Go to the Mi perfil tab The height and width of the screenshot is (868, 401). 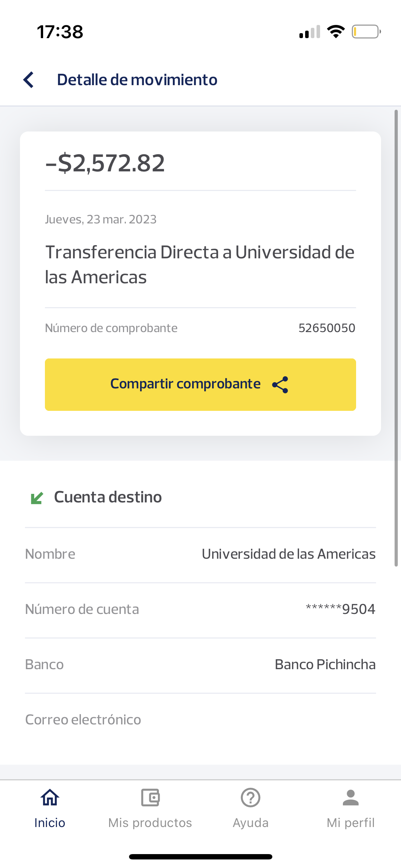(351, 823)
